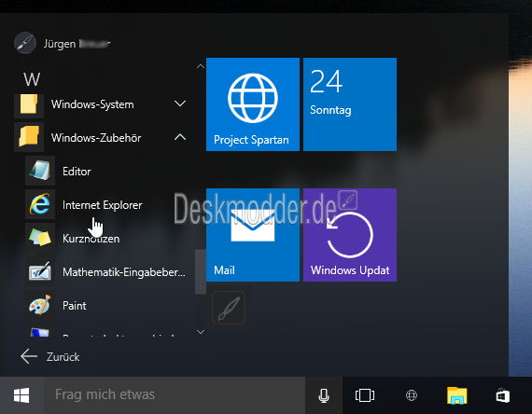The image size is (532, 414).
Task: Launch Mathematik-Eingabeber... from the list
Action: 106,271
